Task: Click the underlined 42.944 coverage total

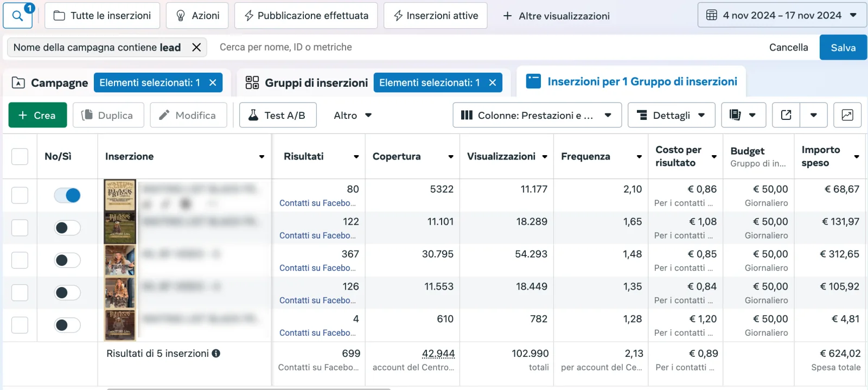Action: 438,354
